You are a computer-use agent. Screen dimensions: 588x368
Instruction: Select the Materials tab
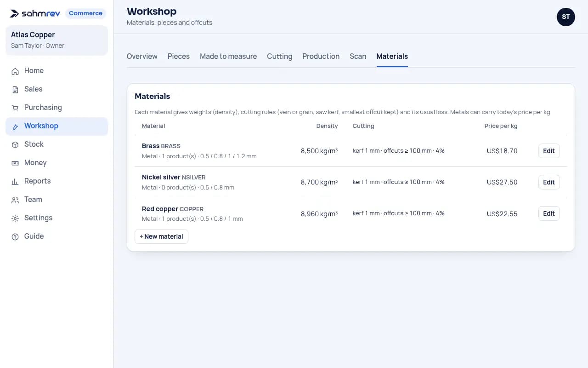click(x=392, y=56)
